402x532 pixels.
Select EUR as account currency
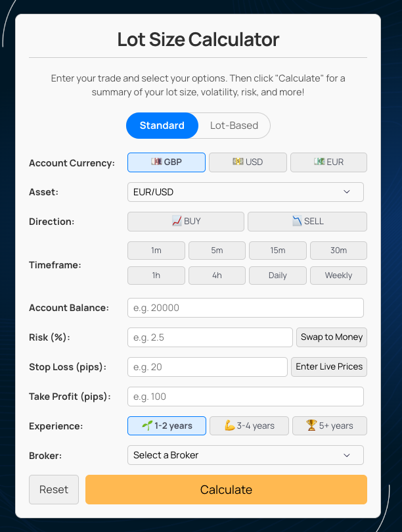click(329, 162)
